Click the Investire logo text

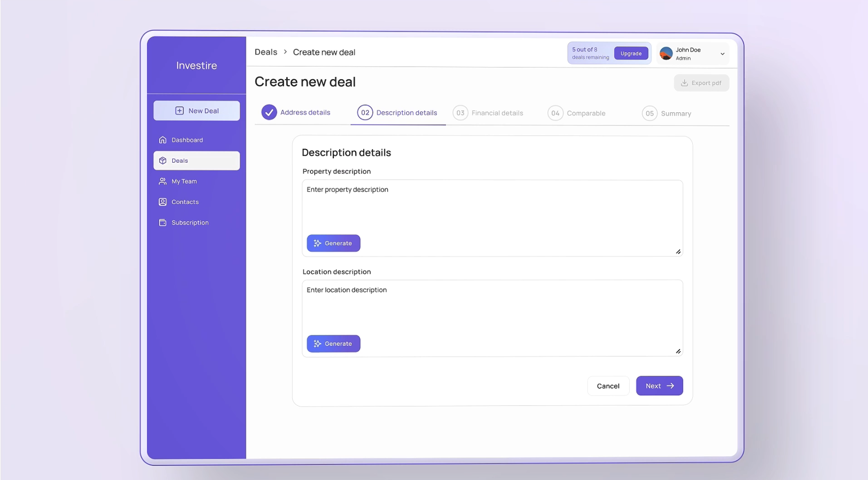196,65
